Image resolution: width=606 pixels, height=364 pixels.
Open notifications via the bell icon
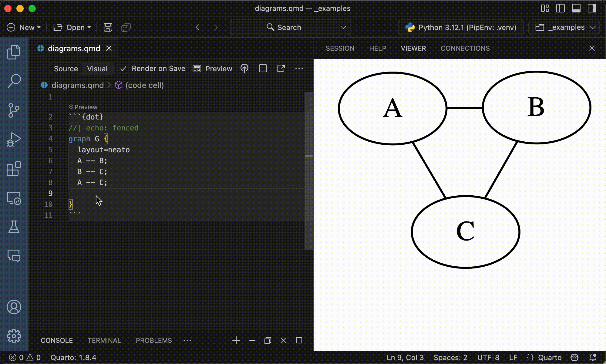tap(593, 357)
